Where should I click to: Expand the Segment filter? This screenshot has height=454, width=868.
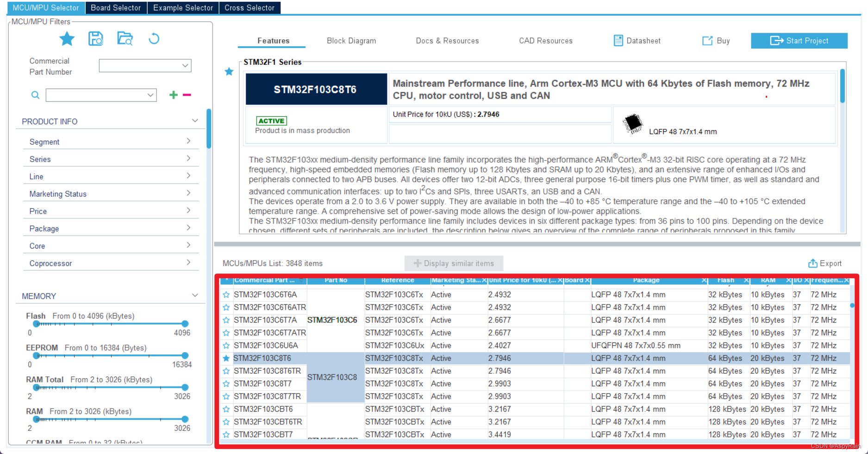tap(188, 141)
